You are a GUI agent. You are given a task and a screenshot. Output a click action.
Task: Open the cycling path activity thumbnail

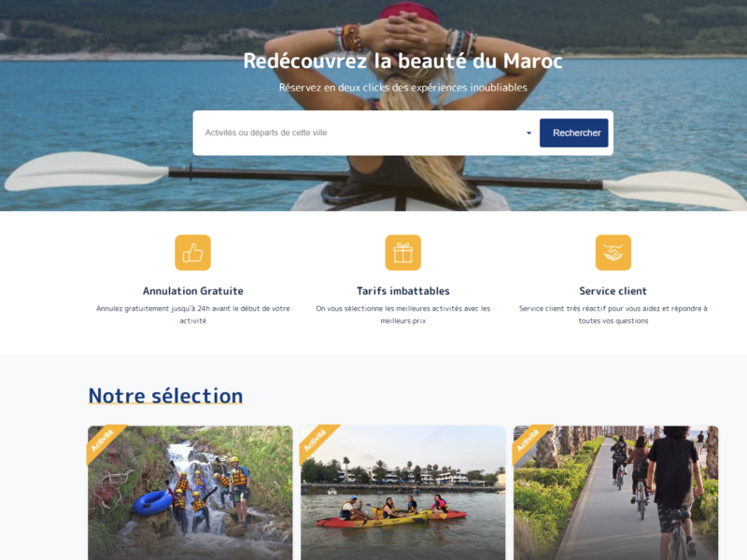[615, 493]
